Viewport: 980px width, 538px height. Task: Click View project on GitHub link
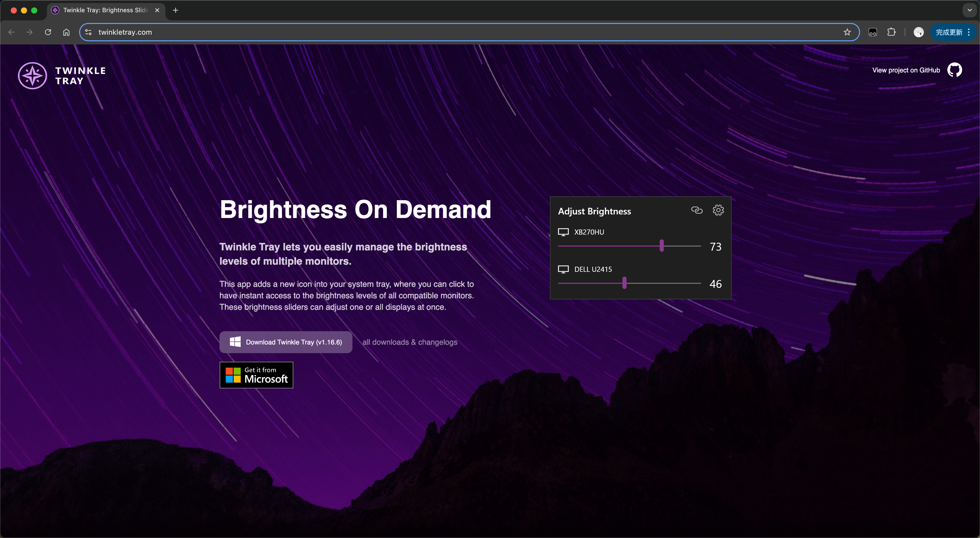point(906,70)
